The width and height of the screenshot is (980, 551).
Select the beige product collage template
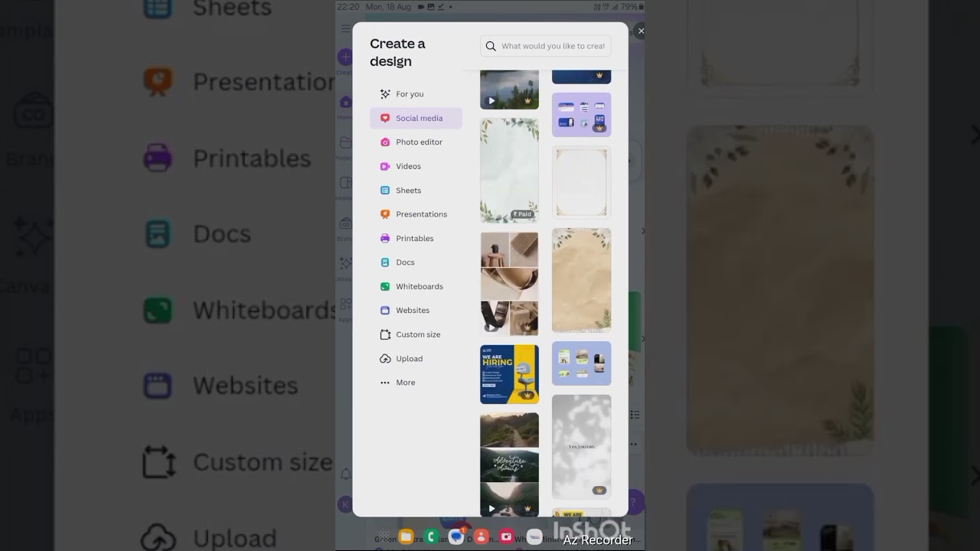tap(509, 284)
